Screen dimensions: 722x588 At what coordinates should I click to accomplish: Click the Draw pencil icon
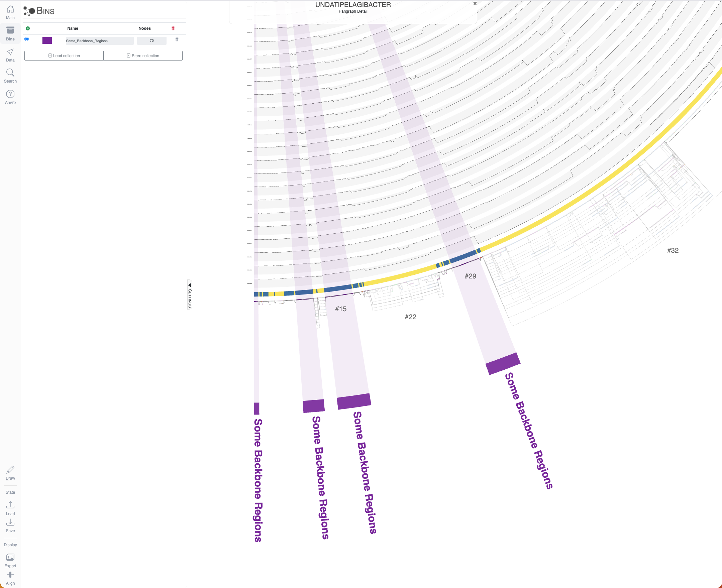tap(10, 469)
